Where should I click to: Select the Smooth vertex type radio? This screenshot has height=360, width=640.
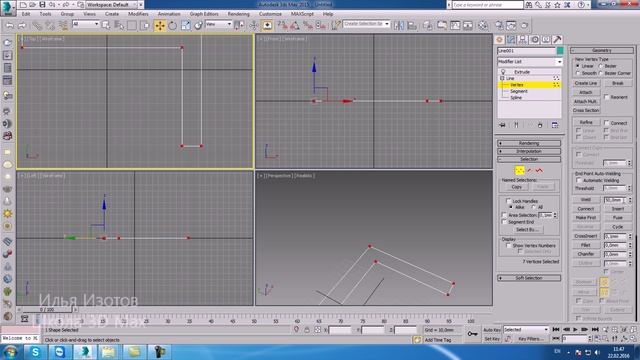coord(578,73)
